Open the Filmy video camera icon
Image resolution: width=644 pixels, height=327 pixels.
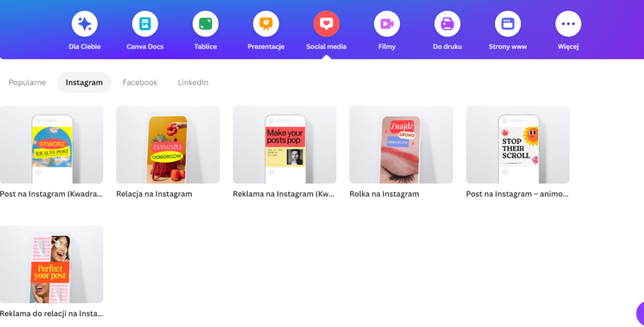387,24
